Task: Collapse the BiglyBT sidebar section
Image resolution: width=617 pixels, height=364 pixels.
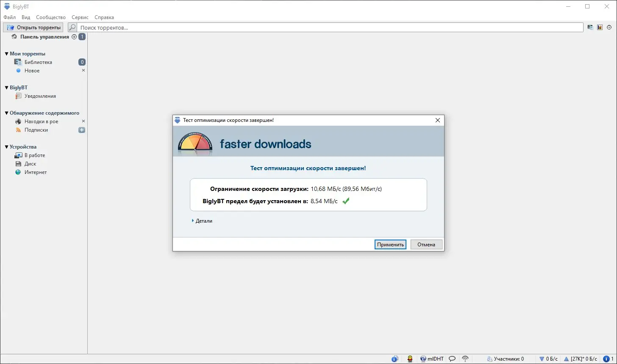Action: 6,88
